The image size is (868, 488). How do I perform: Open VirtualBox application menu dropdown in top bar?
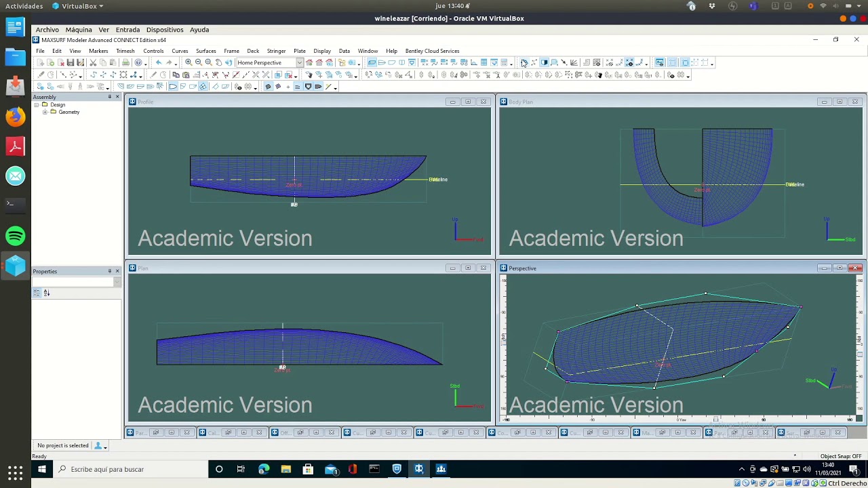coord(78,6)
